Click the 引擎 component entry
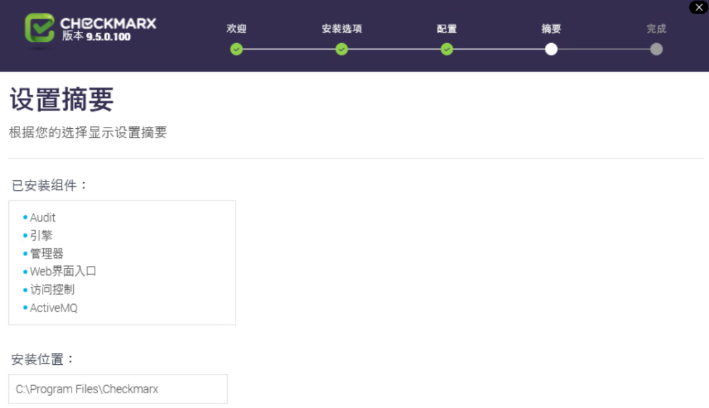This screenshot has width=709, height=408. pyautogui.click(x=41, y=236)
